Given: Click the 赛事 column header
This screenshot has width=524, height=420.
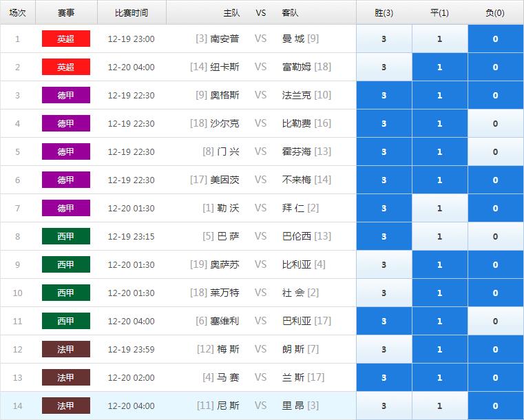Looking at the screenshot, I should [x=66, y=12].
